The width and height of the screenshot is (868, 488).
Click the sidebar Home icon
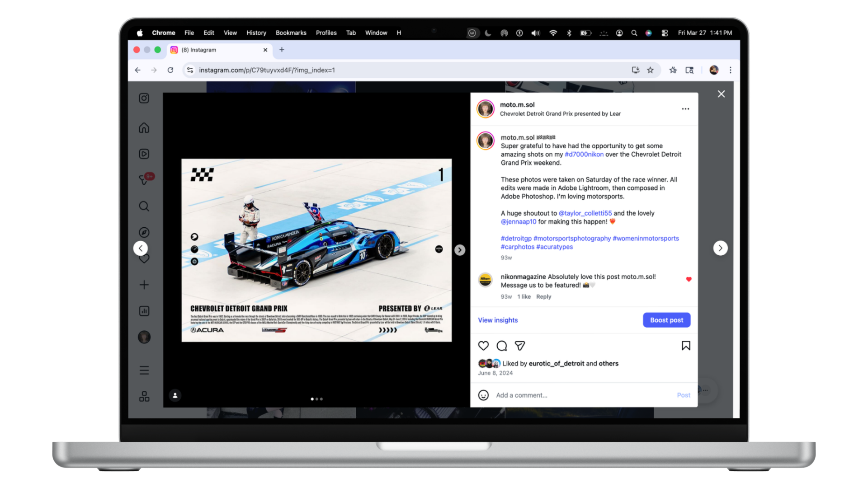pos(144,128)
